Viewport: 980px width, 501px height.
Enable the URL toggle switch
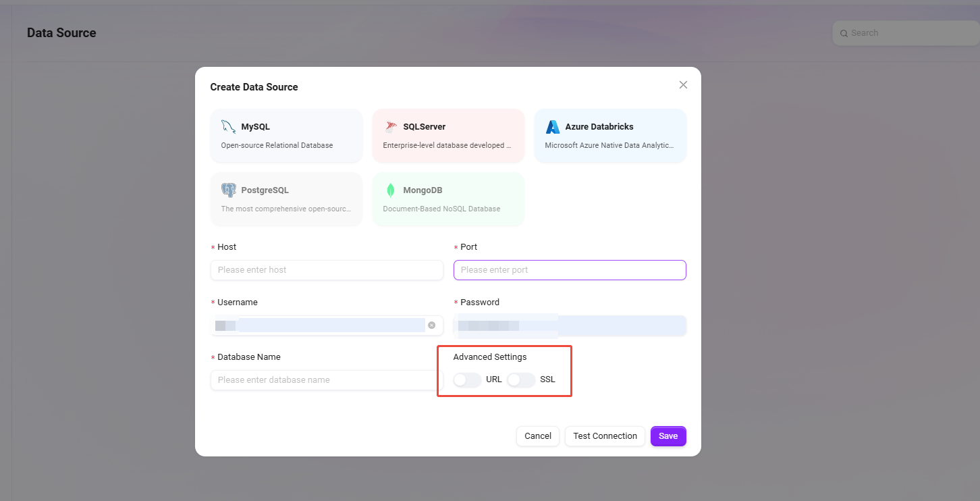coord(467,380)
